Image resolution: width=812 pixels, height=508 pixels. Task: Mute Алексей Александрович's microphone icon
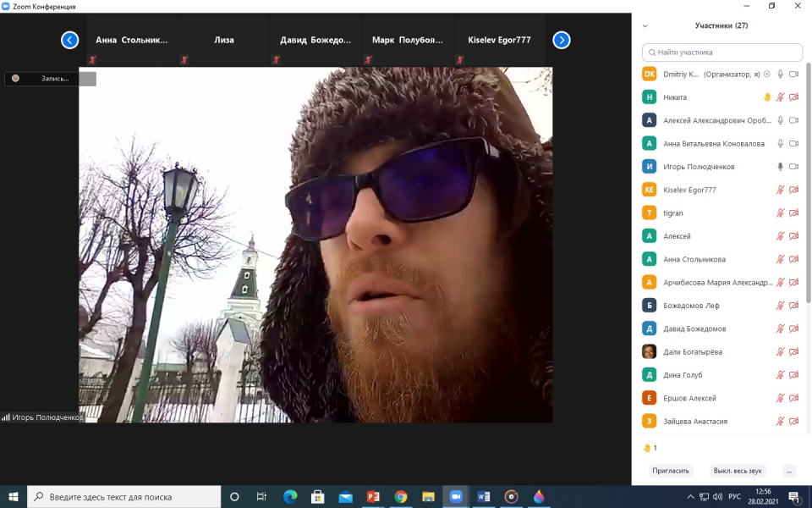781,120
